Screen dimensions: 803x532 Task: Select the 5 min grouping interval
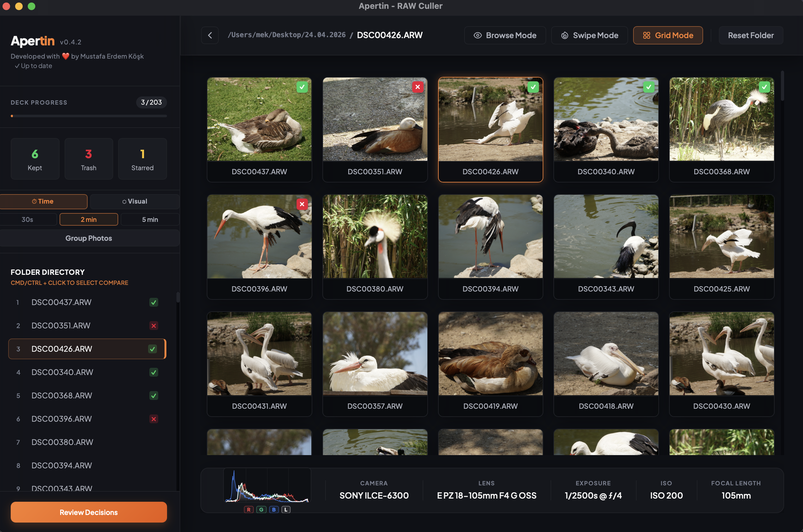coord(150,220)
